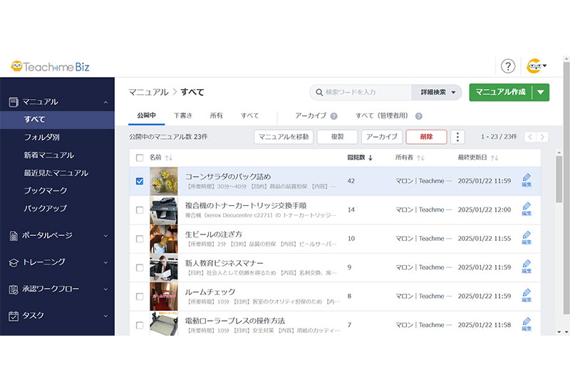Screen dimensions: 570x392
Task: Click edit pencil for コーンサラダのパック詰め
Action: point(527,180)
